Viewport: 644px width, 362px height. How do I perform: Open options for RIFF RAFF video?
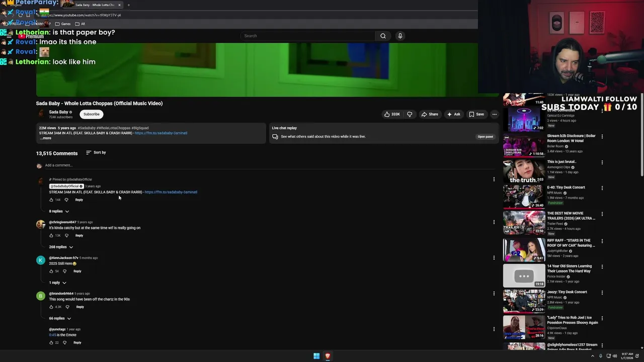[602, 241]
